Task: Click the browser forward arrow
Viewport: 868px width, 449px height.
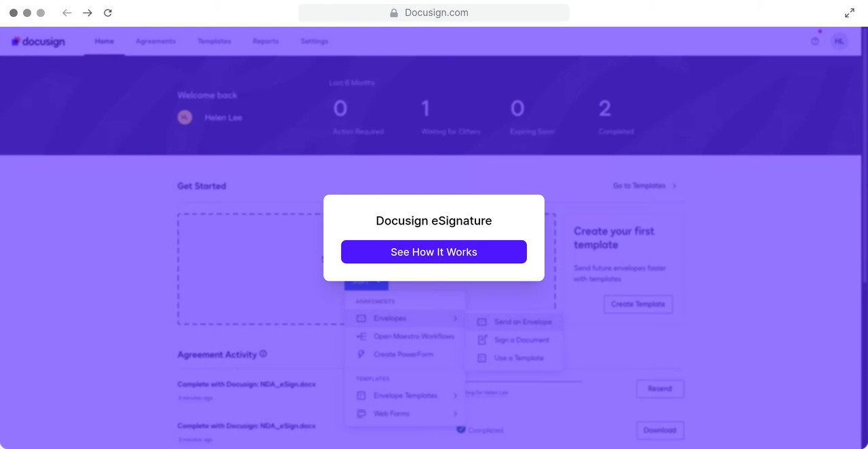Action: tap(87, 13)
